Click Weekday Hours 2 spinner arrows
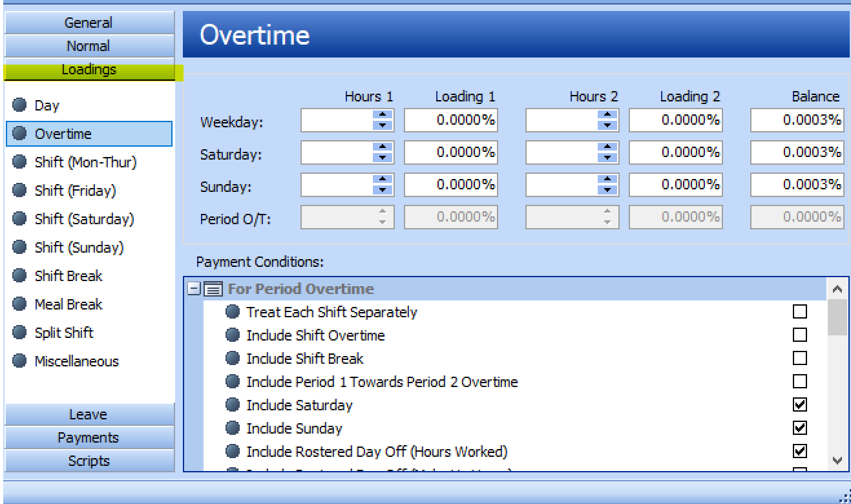 click(607, 120)
